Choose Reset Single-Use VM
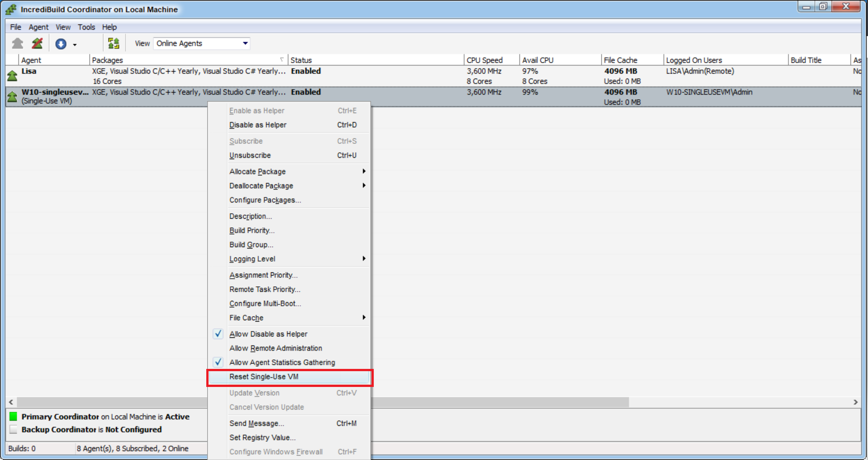Image resolution: width=868 pixels, height=460 pixels. pos(289,377)
